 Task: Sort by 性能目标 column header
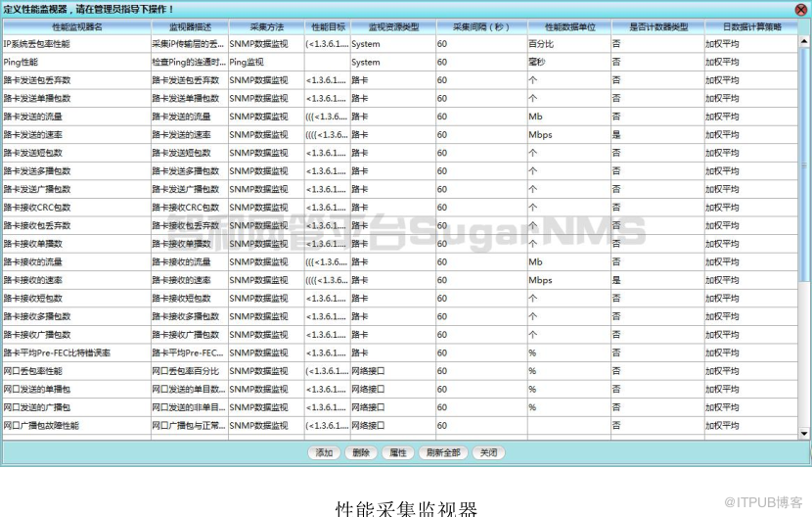tap(328, 27)
